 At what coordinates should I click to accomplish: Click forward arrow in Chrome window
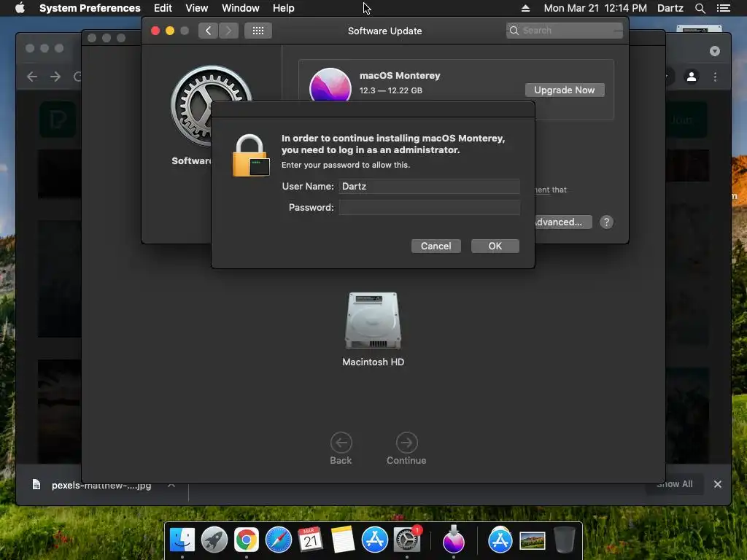[x=55, y=76]
